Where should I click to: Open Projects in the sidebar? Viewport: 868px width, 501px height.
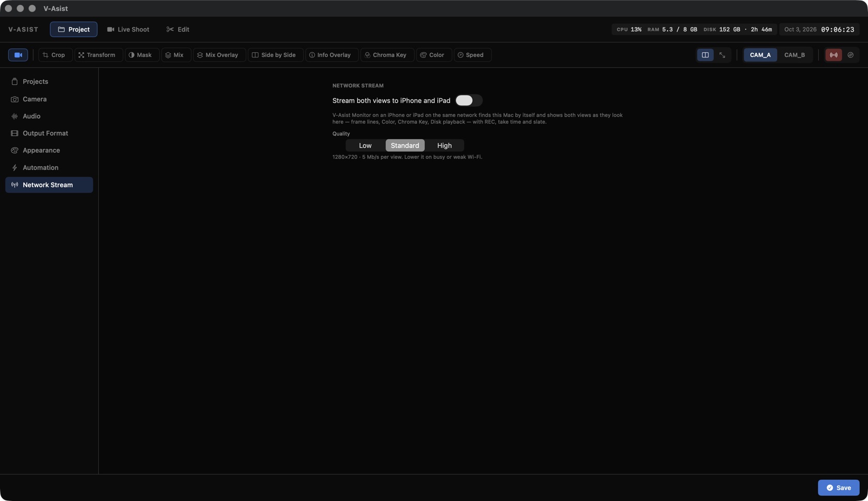pos(49,82)
